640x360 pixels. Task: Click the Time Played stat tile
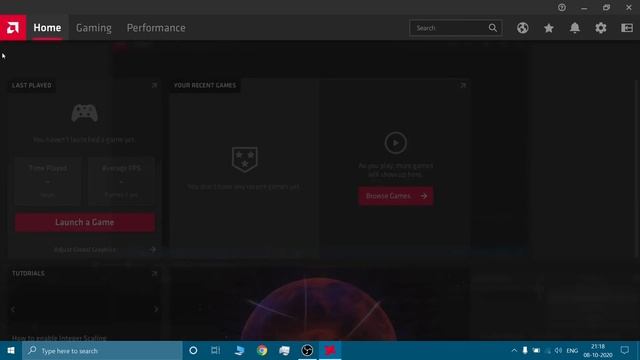tap(48, 181)
